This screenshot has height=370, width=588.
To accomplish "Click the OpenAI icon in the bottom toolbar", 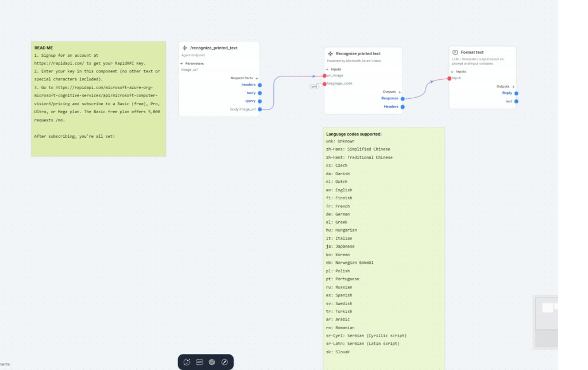I will (211, 362).
